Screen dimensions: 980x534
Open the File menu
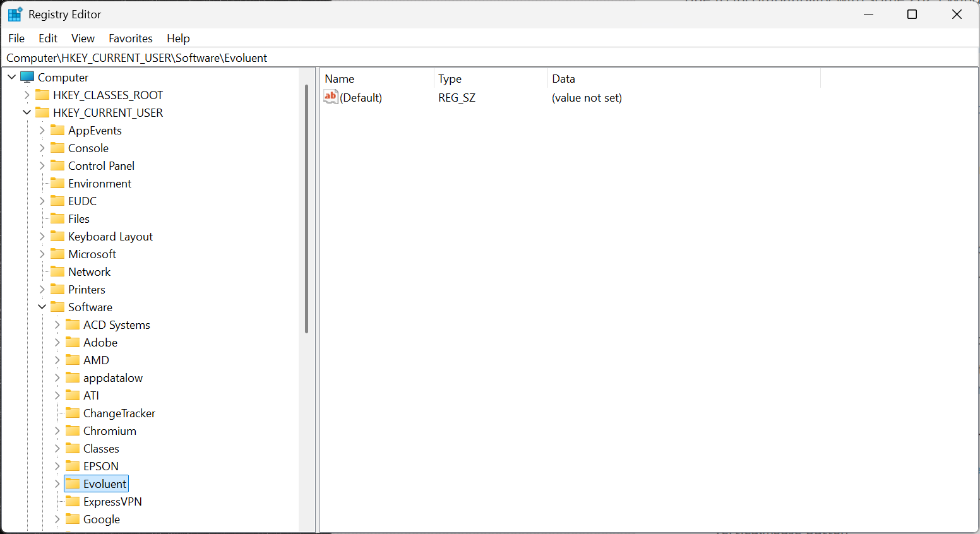tap(16, 39)
